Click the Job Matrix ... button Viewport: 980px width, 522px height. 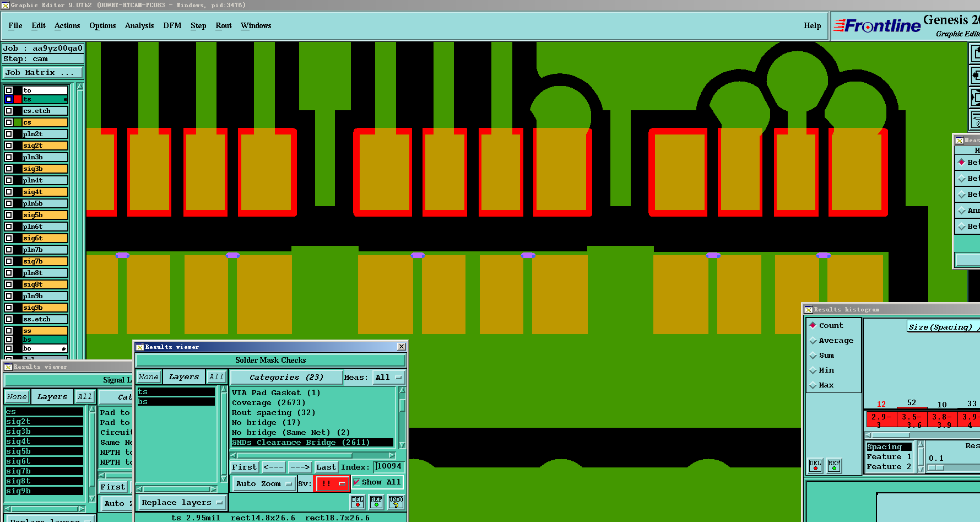pos(43,73)
